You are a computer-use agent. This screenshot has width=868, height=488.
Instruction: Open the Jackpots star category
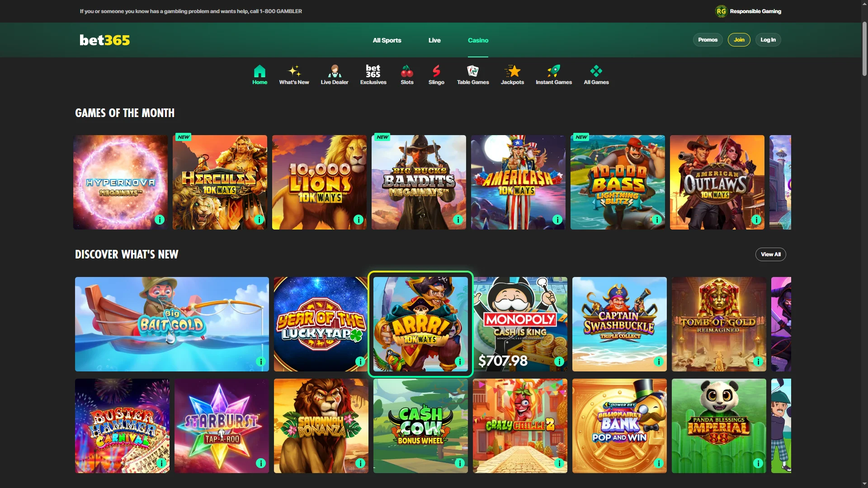click(x=512, y=75)
